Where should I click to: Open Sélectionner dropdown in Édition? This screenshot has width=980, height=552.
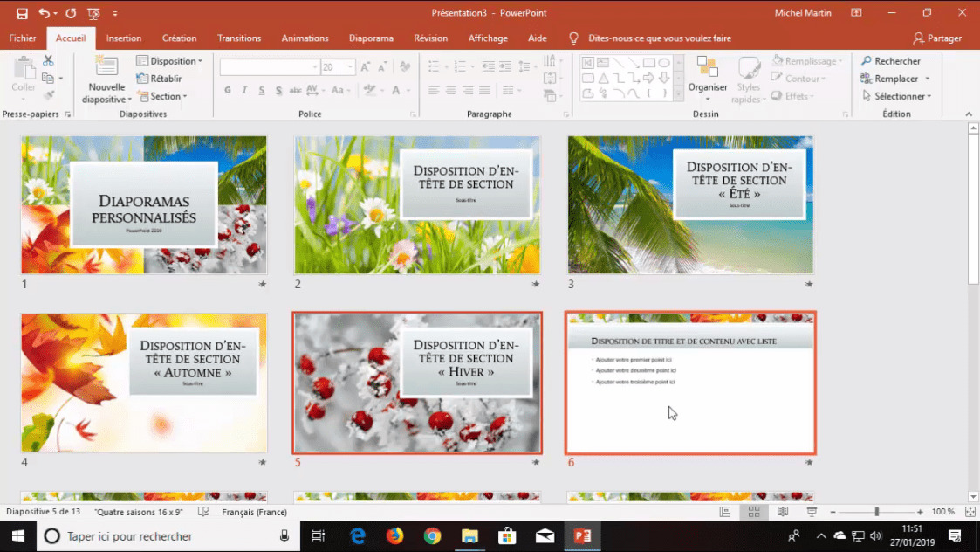tap(897, 96)
